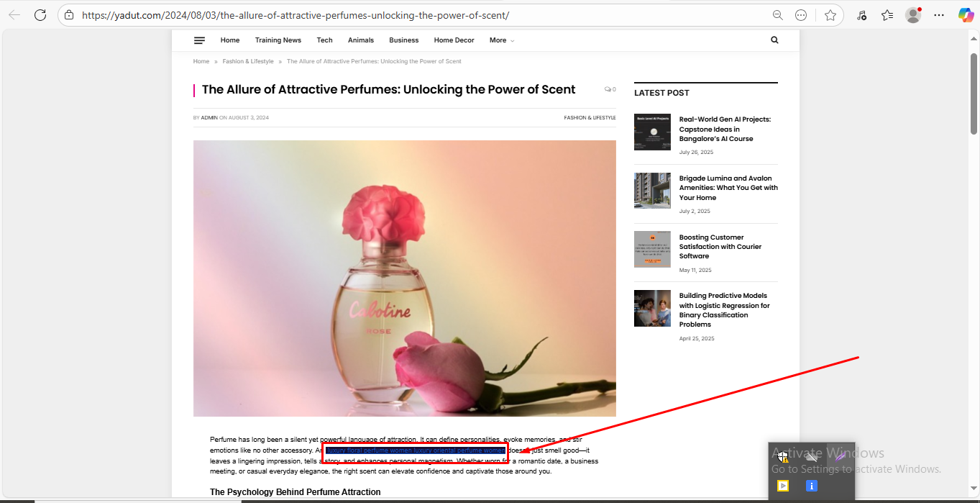Open the browser profile avatar
Viewport: 980px width, 503px height.
pos(913,15)
